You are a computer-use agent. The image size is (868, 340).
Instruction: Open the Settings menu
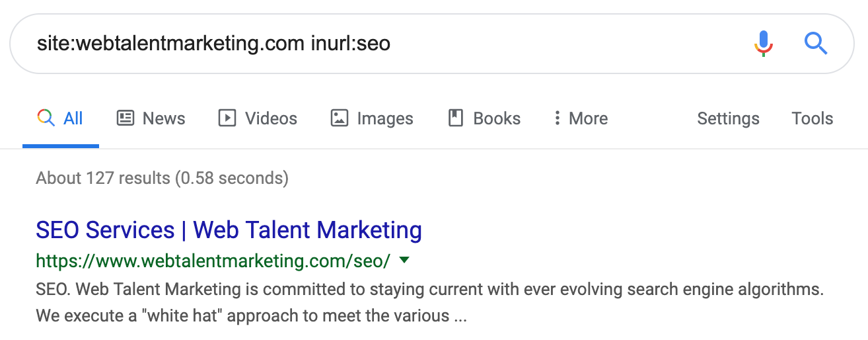(728, 118)
